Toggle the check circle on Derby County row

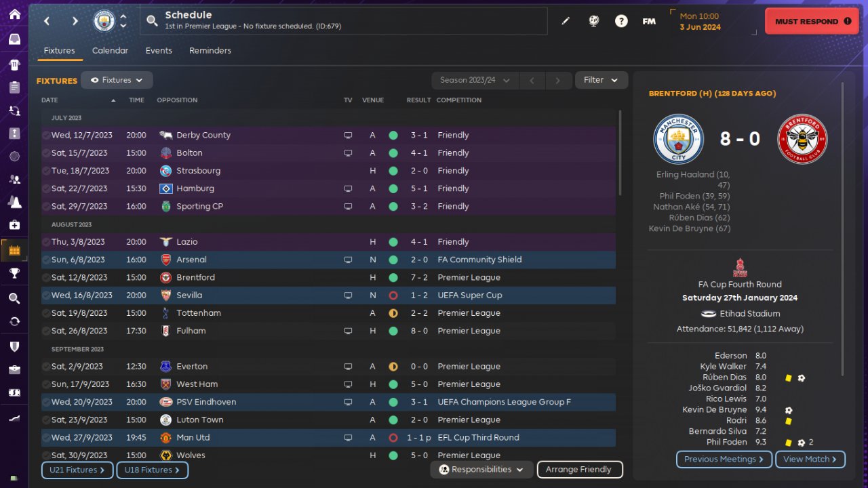45,136
